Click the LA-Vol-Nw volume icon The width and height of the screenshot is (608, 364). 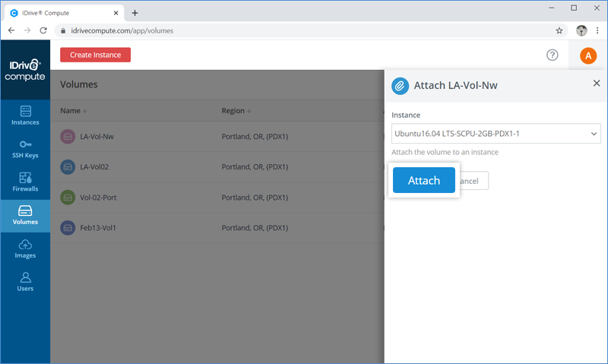[x=68, y=137]
